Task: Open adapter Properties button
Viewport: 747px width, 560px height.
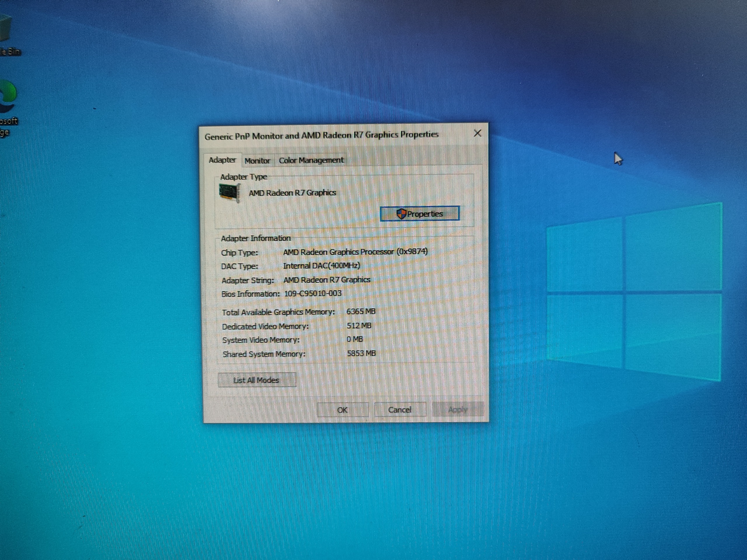Action: [x=419, y=214]
